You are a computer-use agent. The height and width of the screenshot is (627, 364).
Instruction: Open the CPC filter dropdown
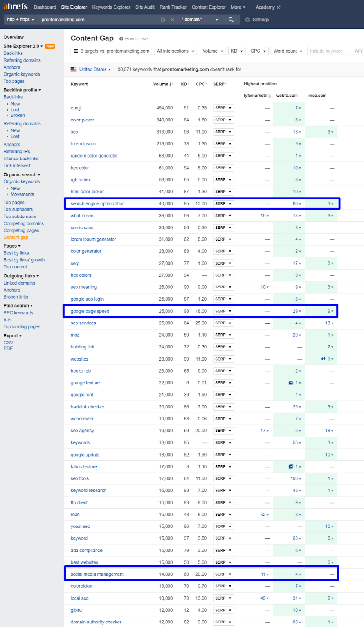[258, 51]
